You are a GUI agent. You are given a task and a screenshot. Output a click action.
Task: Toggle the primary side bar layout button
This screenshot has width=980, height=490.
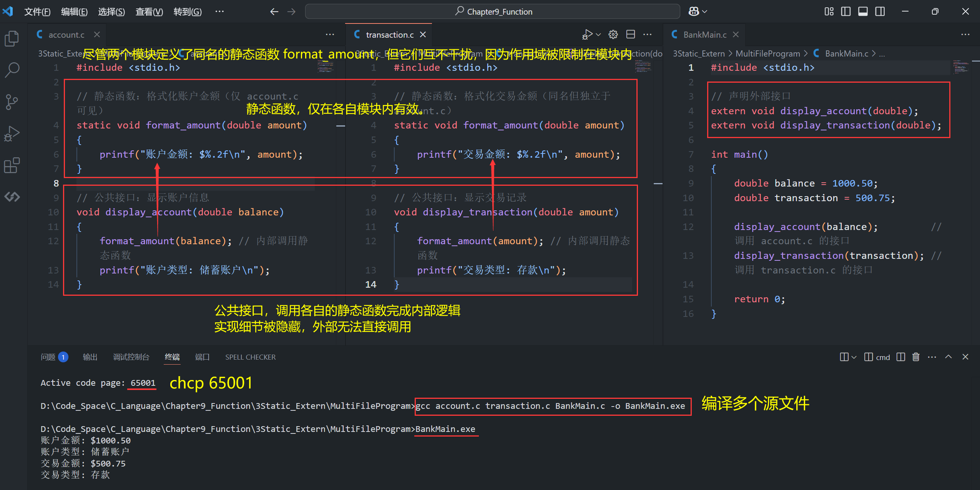[x=845, y=12]
